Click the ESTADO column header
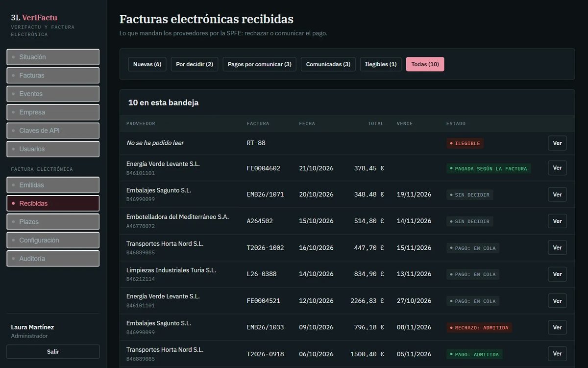The height and width of the screenshot is (368, 588). [456, 124]
